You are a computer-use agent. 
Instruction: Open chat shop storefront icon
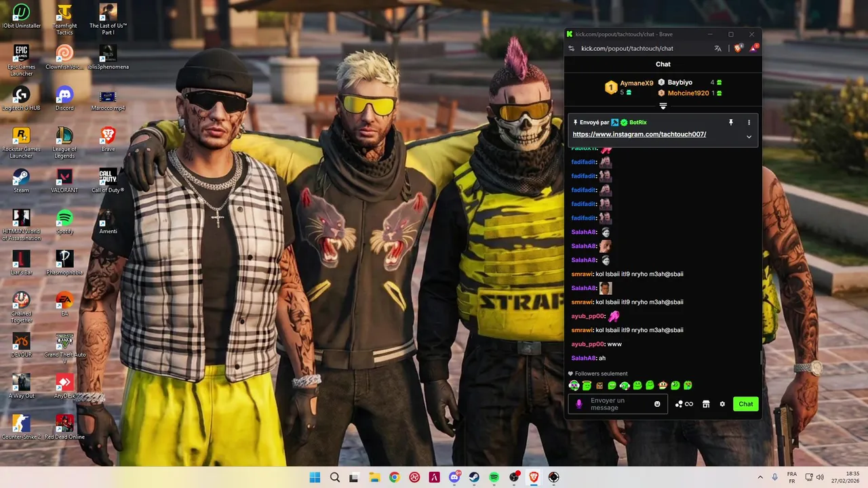coord(706,404)
